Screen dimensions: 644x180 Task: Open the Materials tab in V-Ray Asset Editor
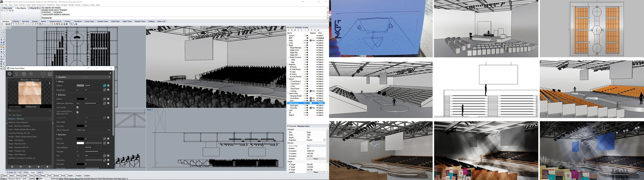click(x=10, y=74)
